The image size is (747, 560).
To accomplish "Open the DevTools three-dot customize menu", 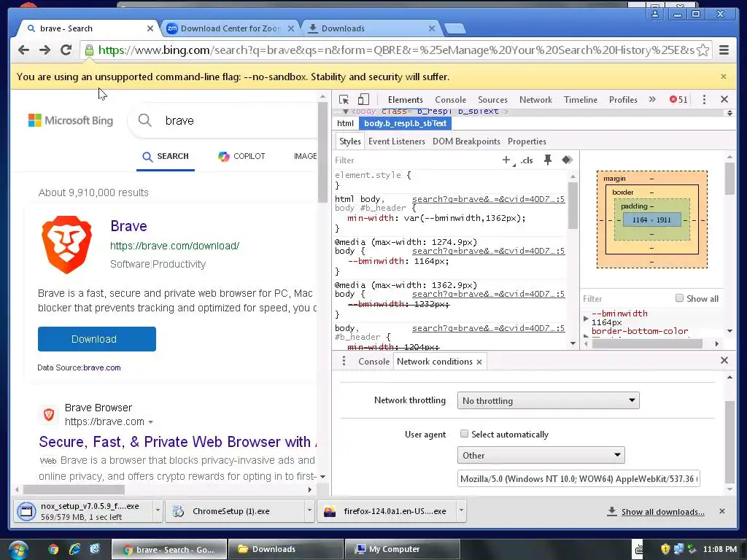I will click(x=704, y=99).
